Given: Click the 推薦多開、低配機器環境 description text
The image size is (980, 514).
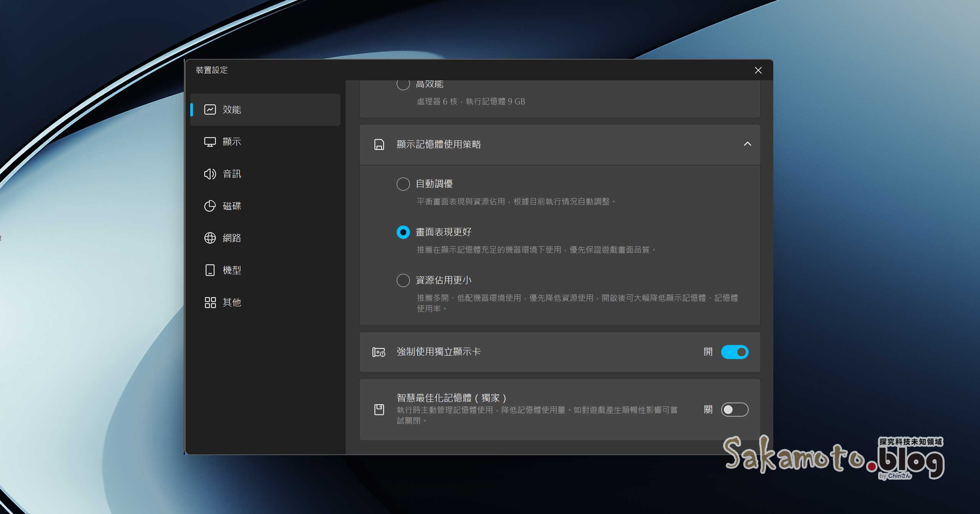Looking at the screenshot, I should point(577,303).
